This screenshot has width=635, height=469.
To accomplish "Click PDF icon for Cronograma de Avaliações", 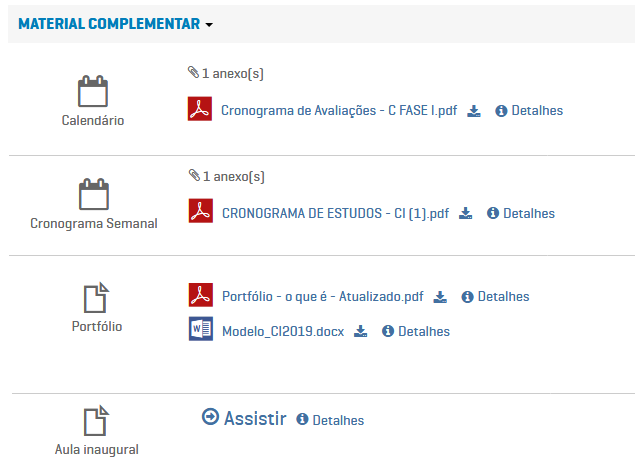I will (200, 110).
